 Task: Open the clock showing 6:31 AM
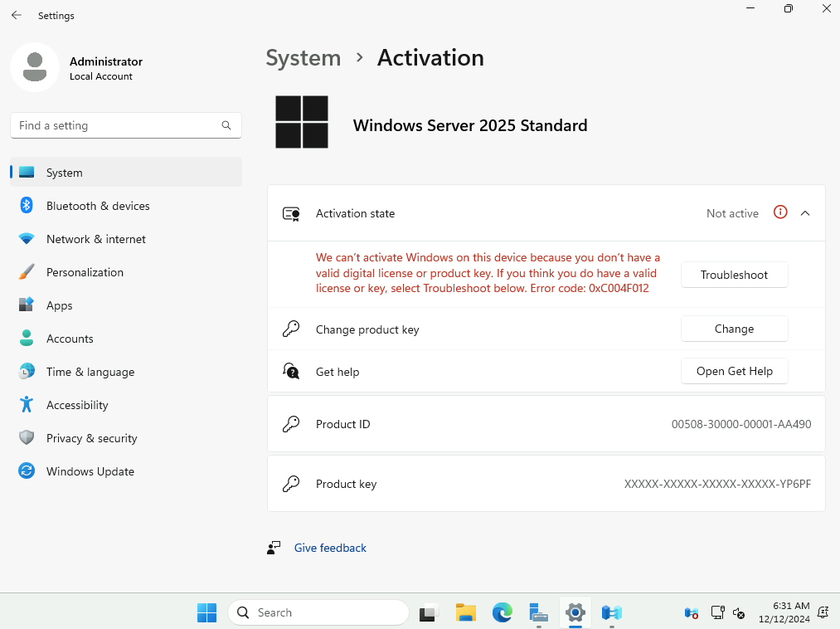784,612
